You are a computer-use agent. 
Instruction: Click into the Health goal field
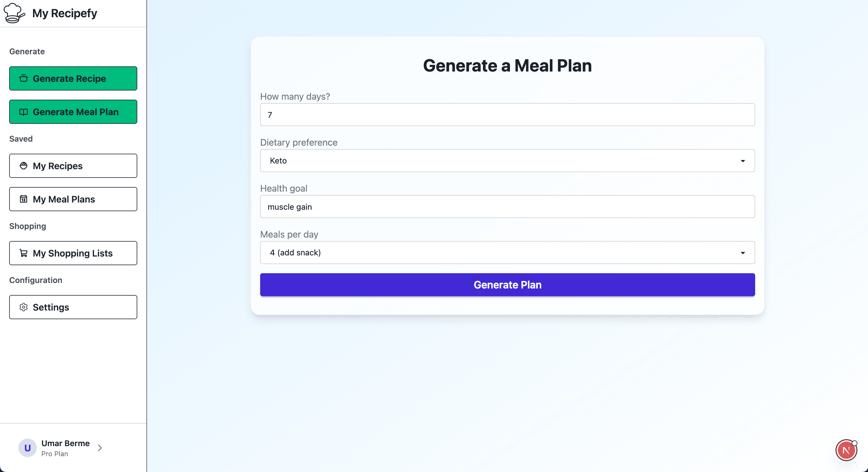(x=507, y=207)
